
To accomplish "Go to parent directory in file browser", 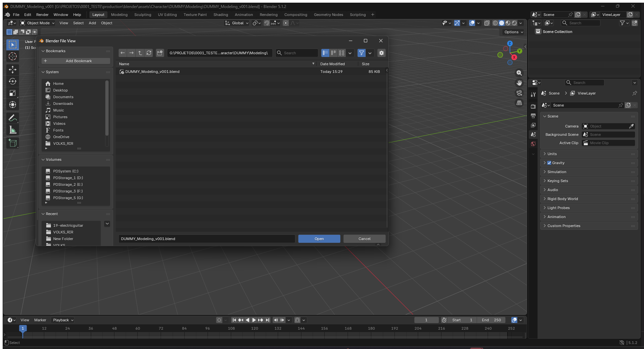I will (x=140, y=53).
